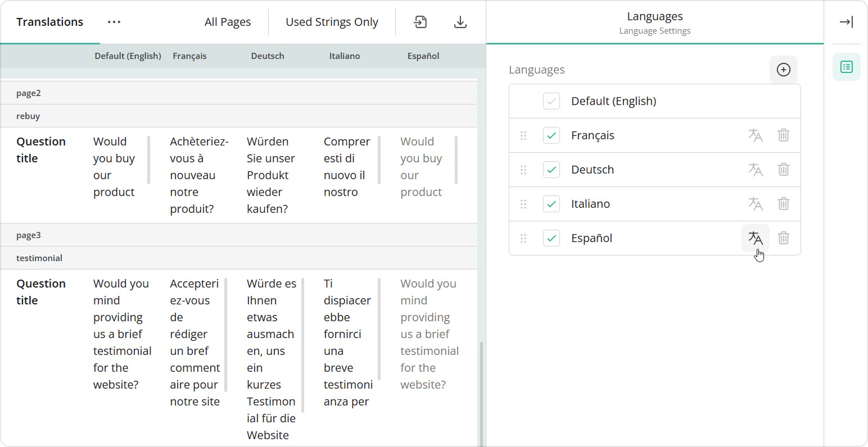Import translations via the file import icon
This screenshot has width=868, height=447.
click(x=420, y=22)
